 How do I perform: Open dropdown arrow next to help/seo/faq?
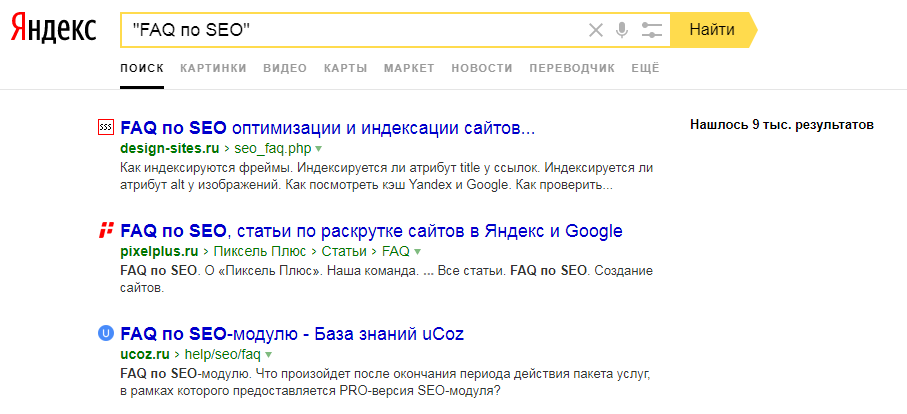(270, 355)
